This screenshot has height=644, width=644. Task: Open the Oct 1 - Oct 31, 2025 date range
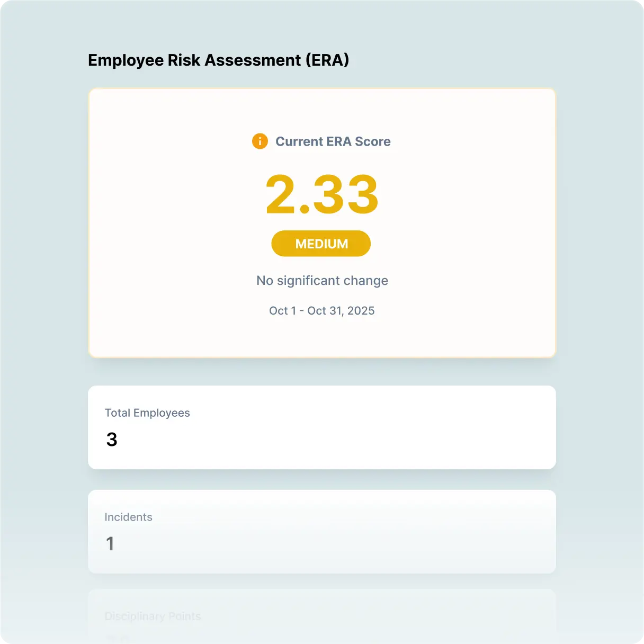[321, 311]
